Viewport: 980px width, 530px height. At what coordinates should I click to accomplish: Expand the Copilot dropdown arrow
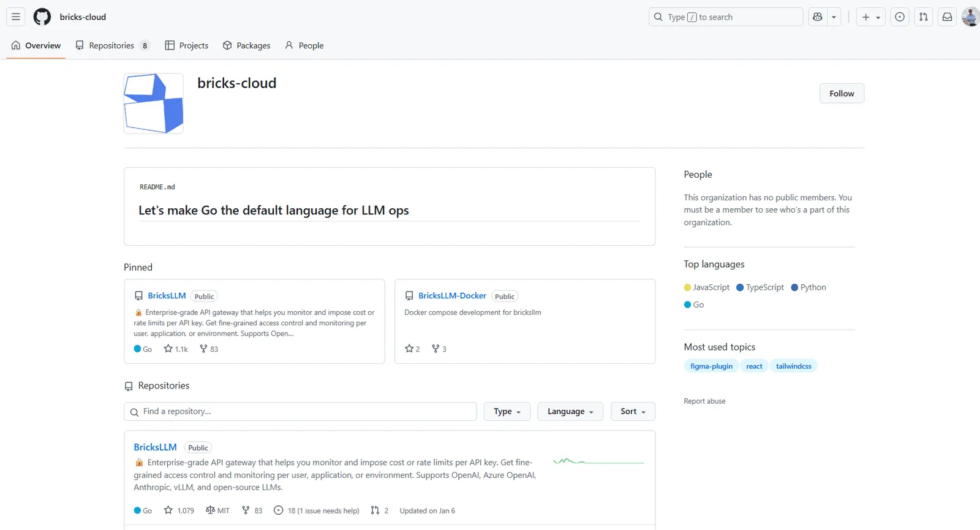(x=834, y=17)
